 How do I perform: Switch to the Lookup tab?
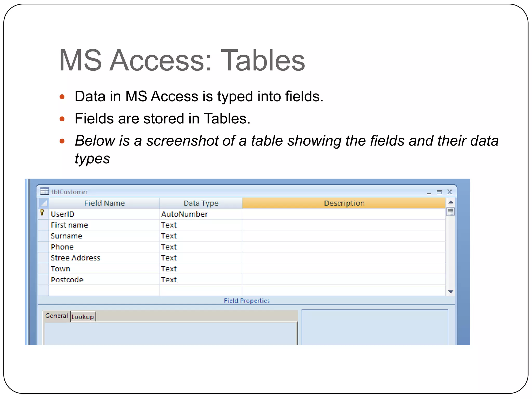(83, 317)
